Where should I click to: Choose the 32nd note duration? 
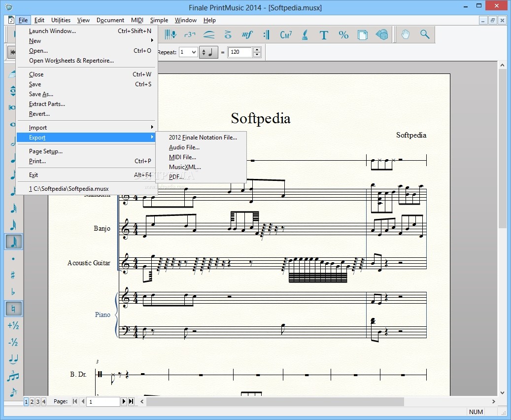(x=13, y=208)
